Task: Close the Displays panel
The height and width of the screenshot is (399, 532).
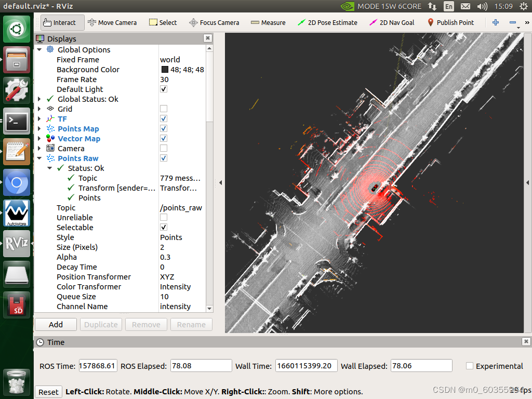Action: click(208, 38)
